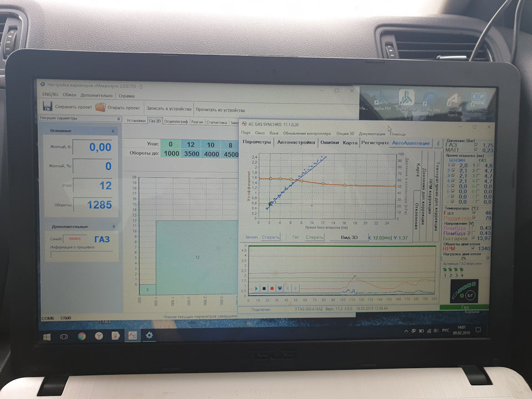Click active gas injector icon number 1

[x=445, y=270]
